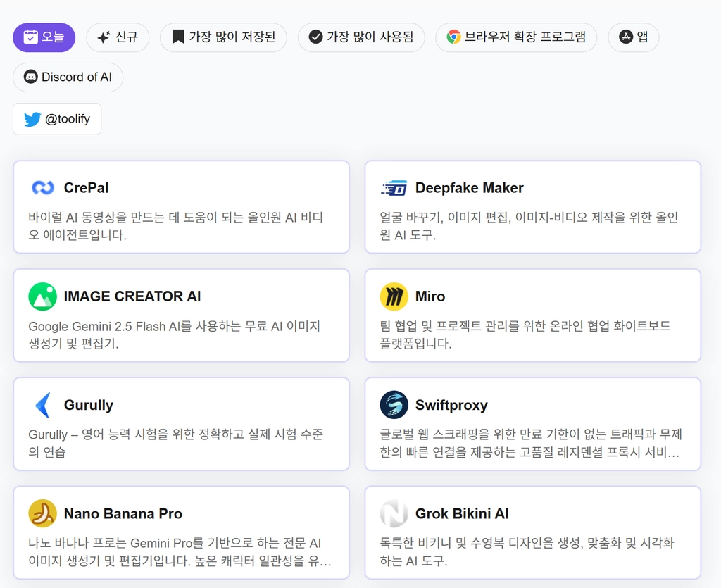Click description '나노 바나나 프로는 Gemini Pro를'
Viewport: 721px width, 588px height.
(116, 544)
